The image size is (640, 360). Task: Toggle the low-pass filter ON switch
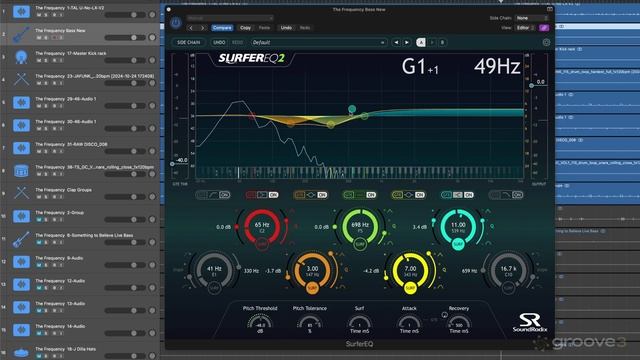[x=518, y=195]
